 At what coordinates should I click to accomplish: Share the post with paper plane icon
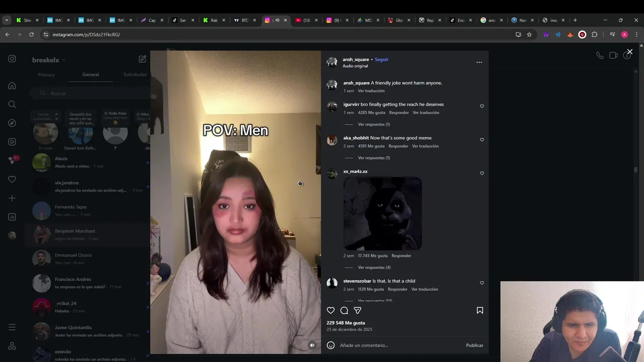point(358,311)
